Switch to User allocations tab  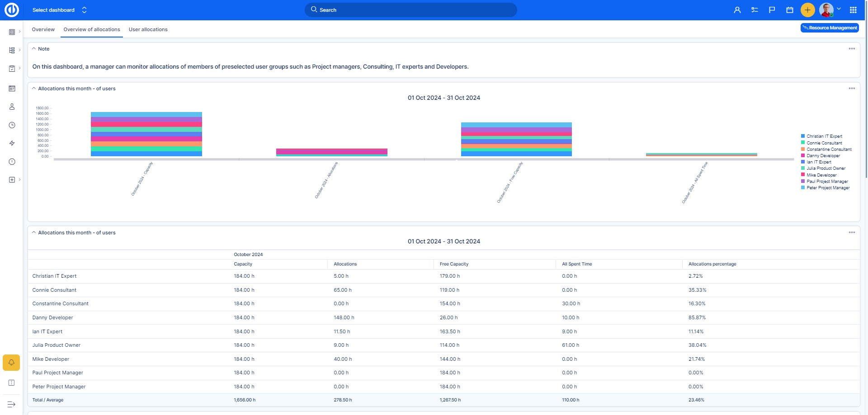click(x=148, y=29)
